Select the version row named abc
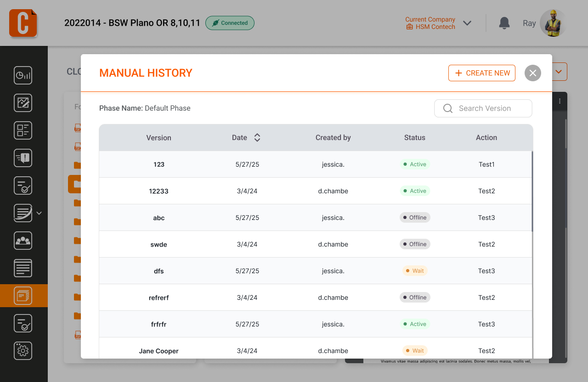 pyautogui.click(x=159, y=218)
